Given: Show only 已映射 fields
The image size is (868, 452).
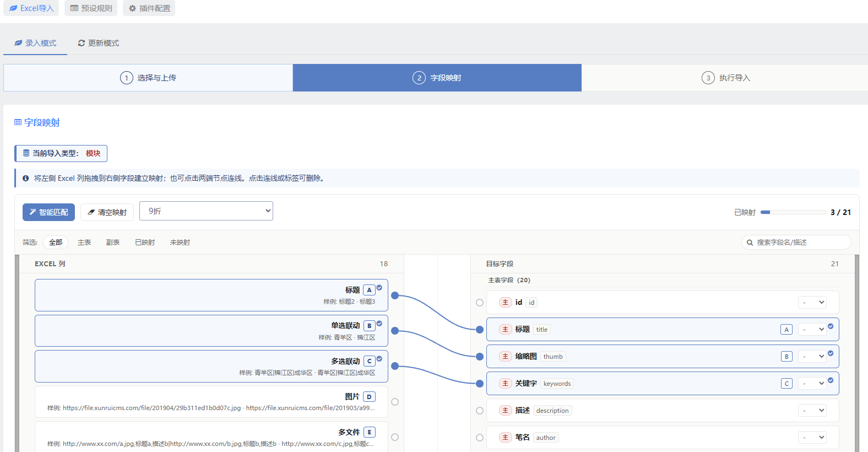Looking at the screenshot, I should tap(145, 243).
